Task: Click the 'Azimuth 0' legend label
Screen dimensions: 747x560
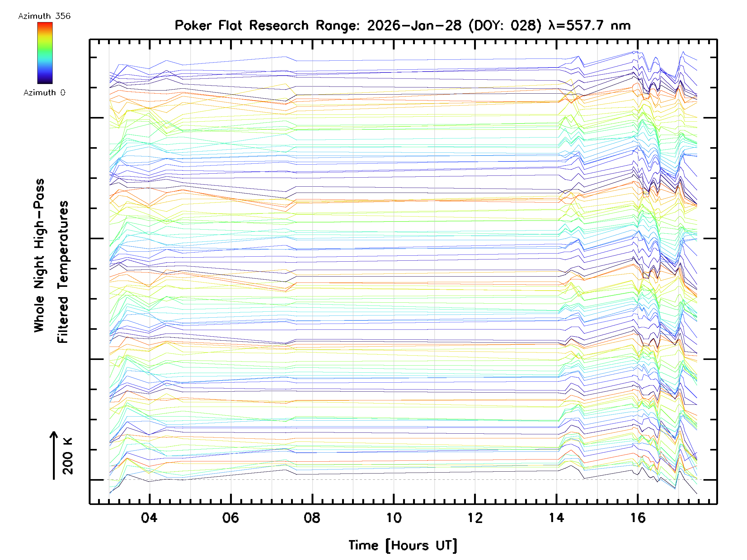Action: [44, 93]
